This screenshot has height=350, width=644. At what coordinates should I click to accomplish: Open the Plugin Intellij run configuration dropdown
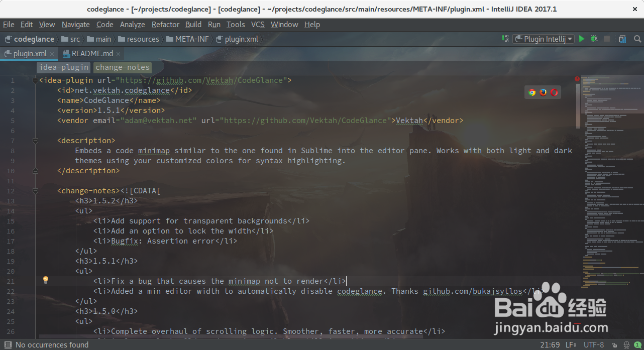click(544, 39)
